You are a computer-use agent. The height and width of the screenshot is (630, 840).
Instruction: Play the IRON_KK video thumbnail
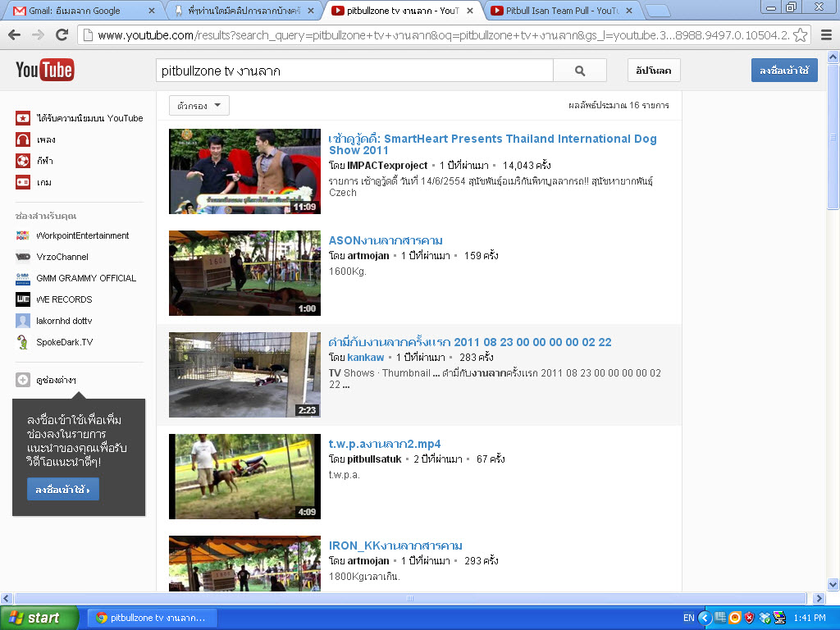[x=244, y=564]
